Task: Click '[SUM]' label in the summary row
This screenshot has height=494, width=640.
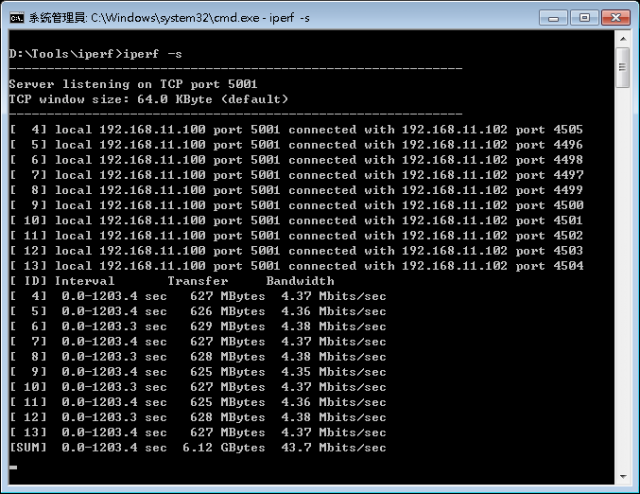Action: (x=28, y=447)
